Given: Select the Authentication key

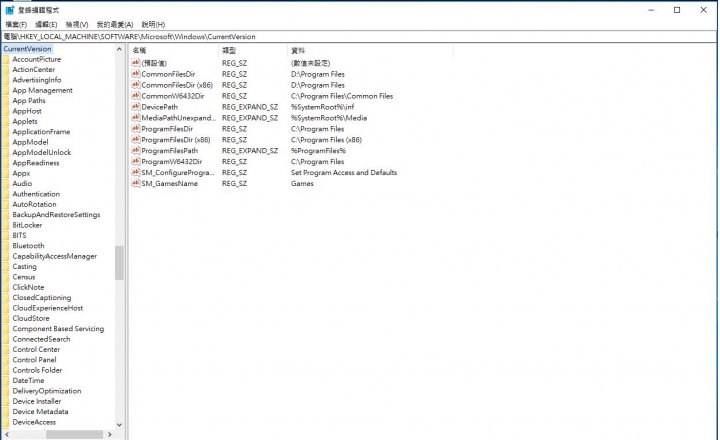Looking at the screenshot, I should point(36,194).
